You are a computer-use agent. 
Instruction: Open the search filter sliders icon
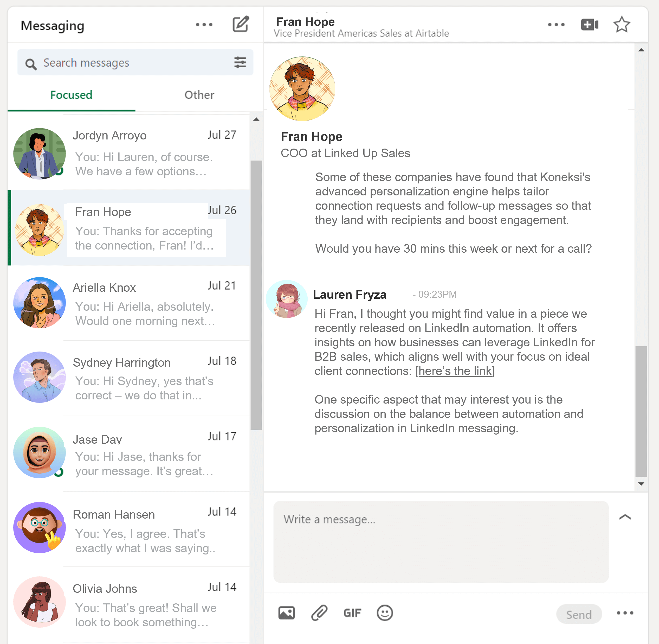(x=240, y=62)
